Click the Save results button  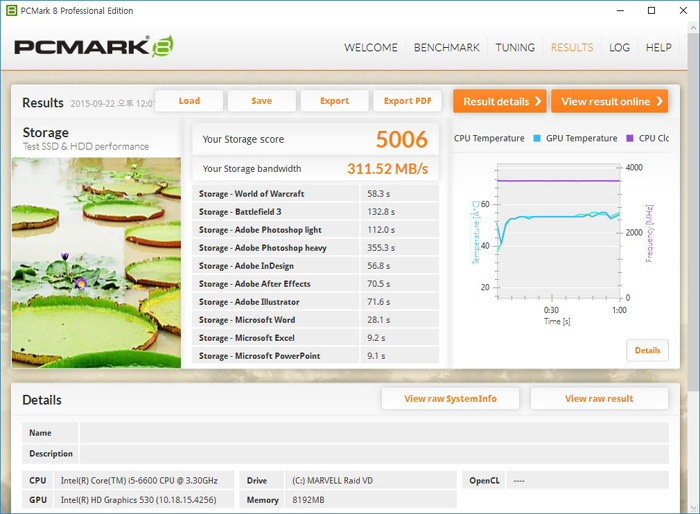point(262,101)
